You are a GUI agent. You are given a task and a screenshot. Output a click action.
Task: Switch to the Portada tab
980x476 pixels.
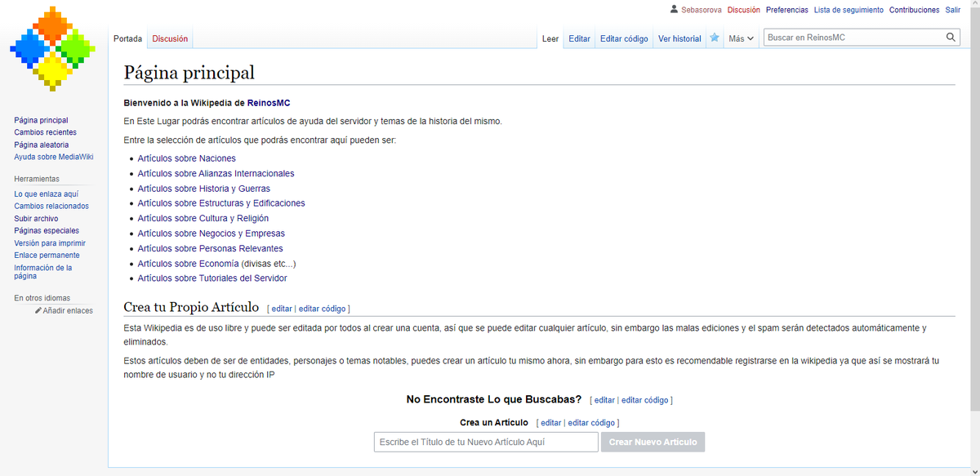point(127,38)
